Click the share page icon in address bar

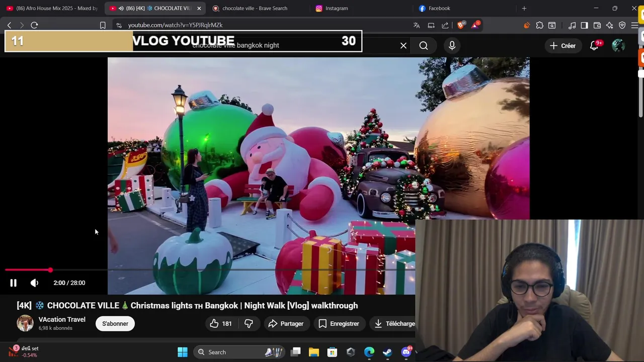tap(445, 25)
